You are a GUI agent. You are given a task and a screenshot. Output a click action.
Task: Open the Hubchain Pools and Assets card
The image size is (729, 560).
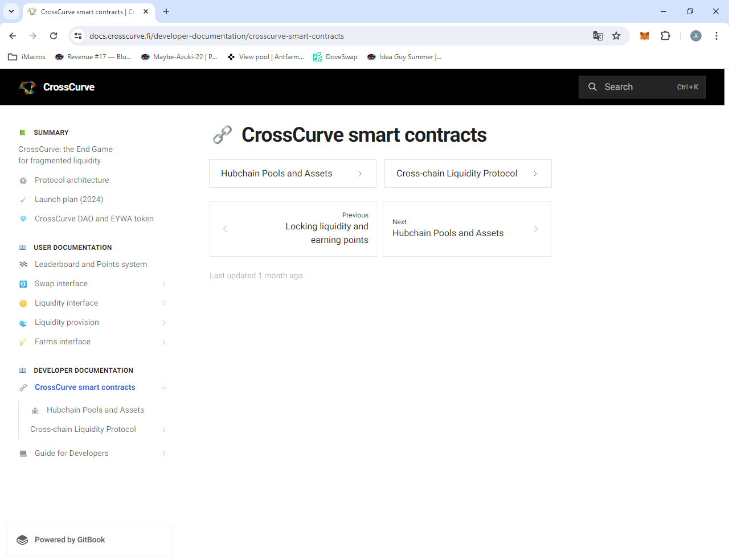point(293,174)
